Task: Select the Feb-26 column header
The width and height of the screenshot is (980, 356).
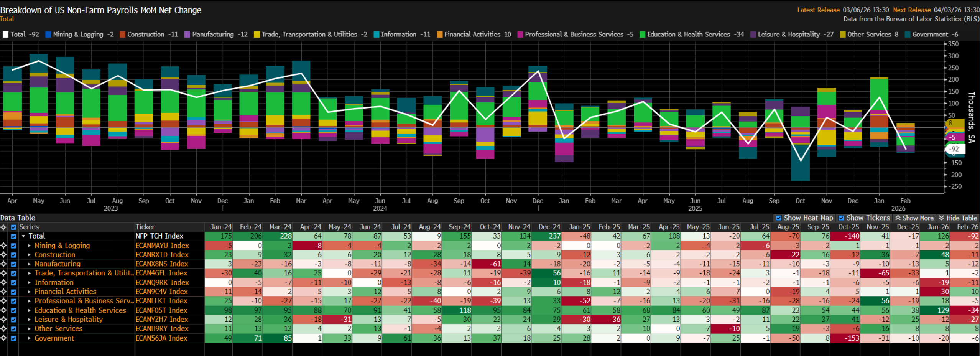Action: (x=967, y=227)
